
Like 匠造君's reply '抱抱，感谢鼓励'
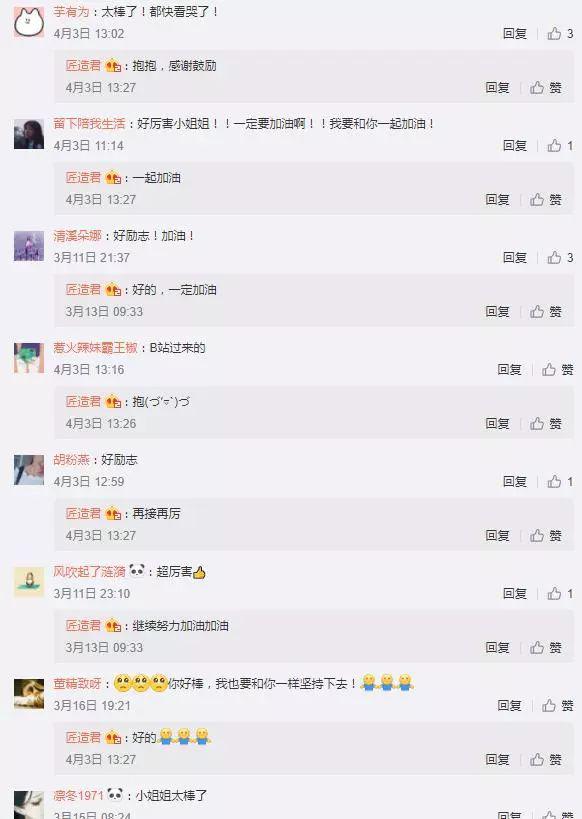[x=546, y=87]
